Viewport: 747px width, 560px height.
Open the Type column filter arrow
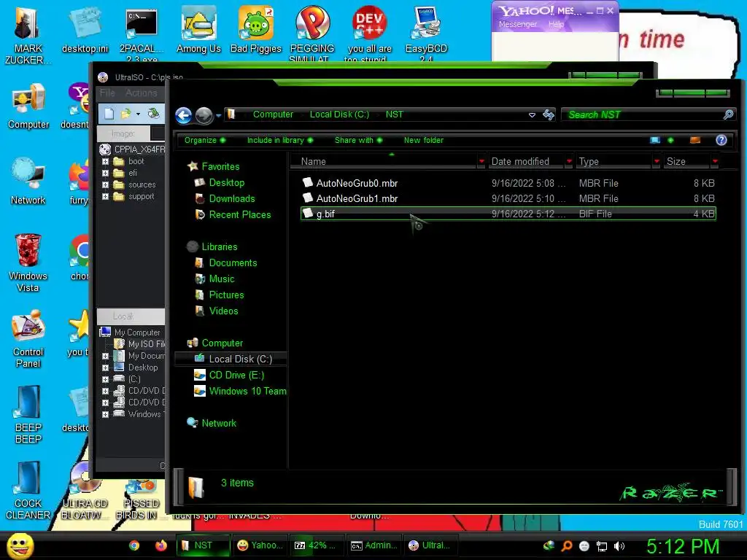pos(657,161)
